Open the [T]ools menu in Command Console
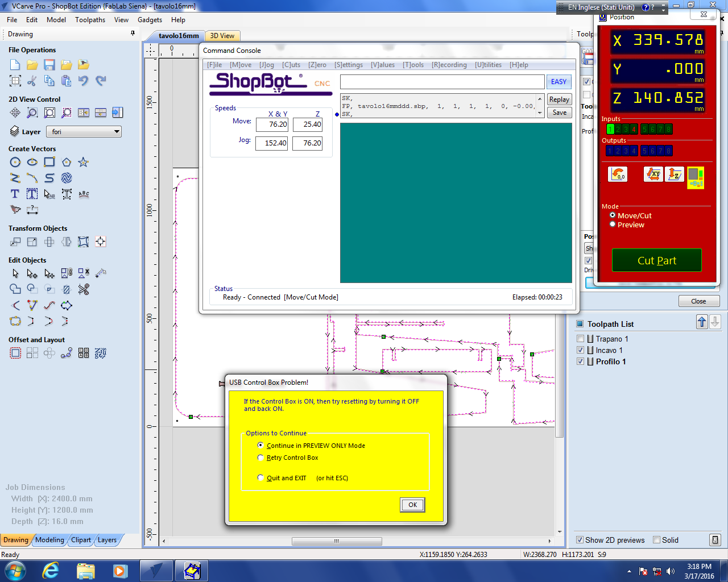This screenshot has height=582, width=728. (x=413, y=65)
